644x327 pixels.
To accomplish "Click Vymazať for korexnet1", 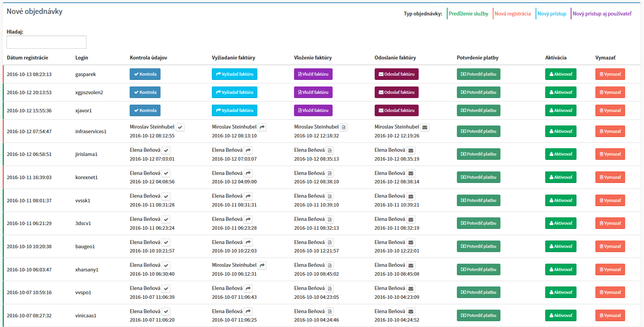I will (x=610, y=177).
